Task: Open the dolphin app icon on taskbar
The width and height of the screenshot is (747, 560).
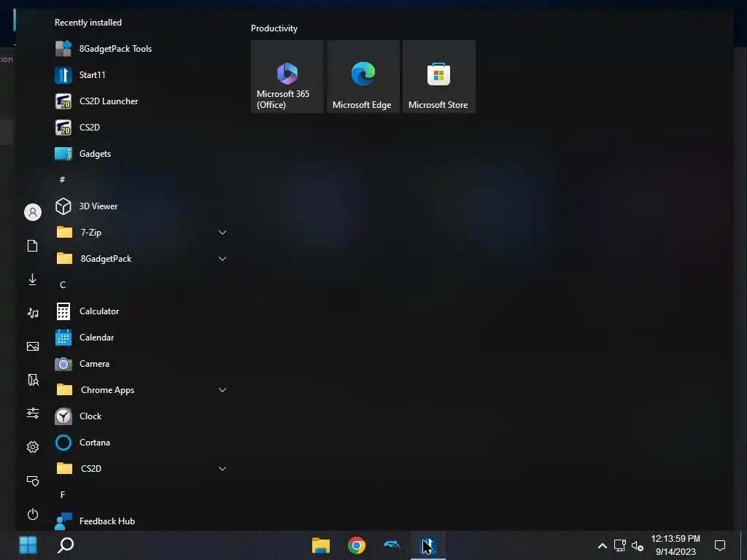Action: pos(392,545)
